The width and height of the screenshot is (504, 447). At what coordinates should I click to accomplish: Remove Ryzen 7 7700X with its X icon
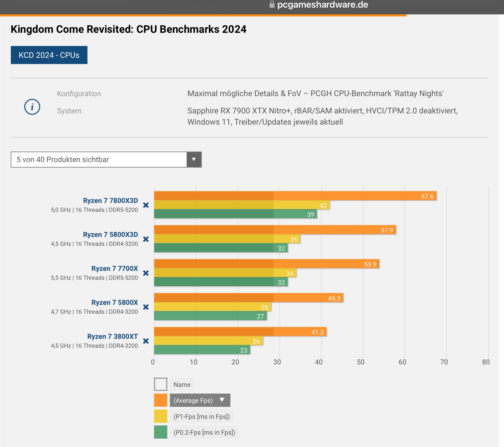(x=146, y=273)
